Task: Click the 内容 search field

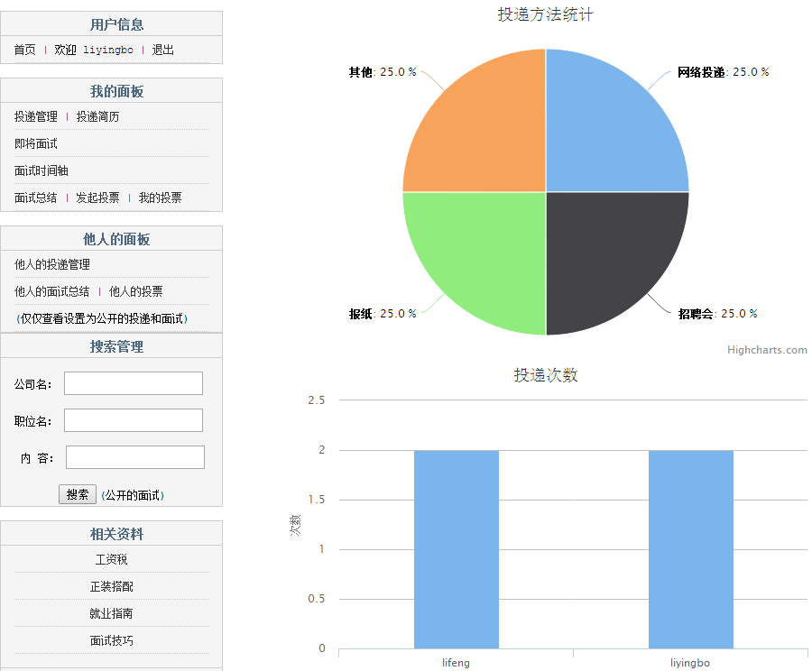Action: tap(135, 457)
